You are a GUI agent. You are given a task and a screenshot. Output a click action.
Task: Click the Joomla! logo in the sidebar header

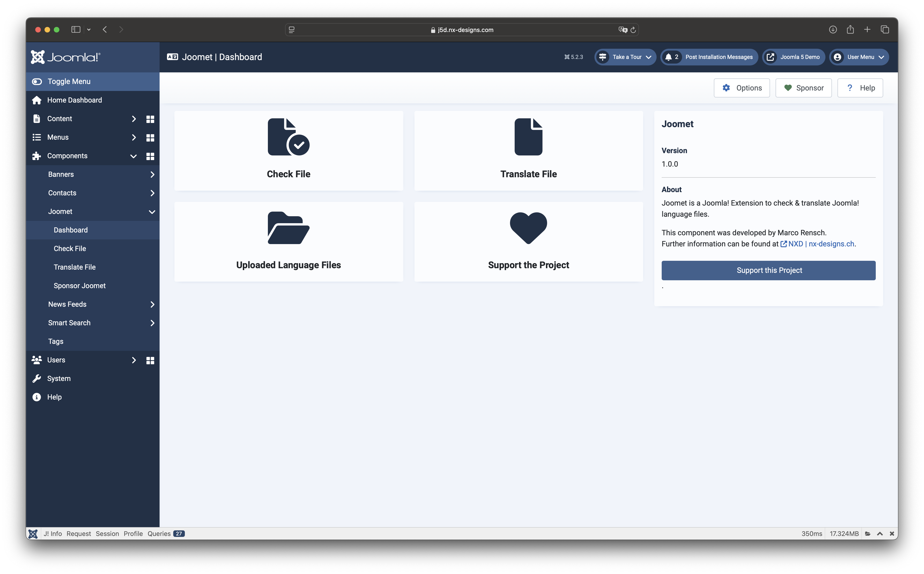[66, 57]
